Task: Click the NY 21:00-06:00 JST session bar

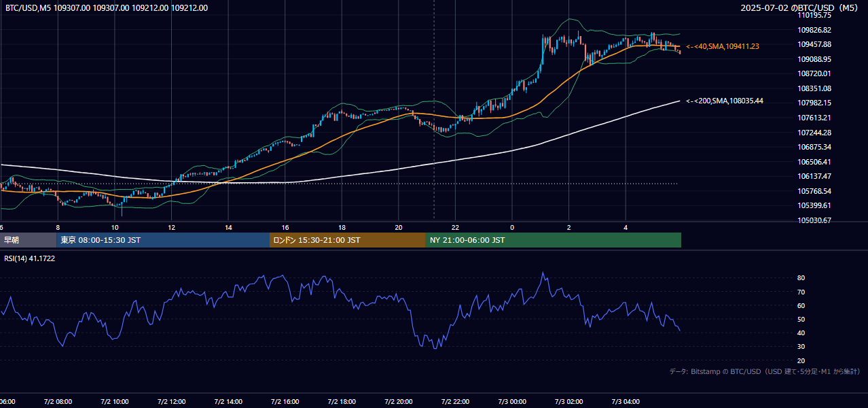Action: coord(554,240)
